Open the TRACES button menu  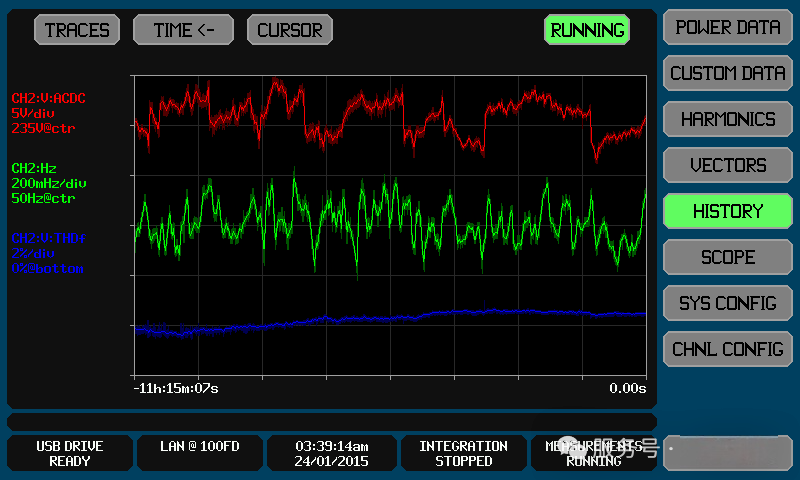78,30
